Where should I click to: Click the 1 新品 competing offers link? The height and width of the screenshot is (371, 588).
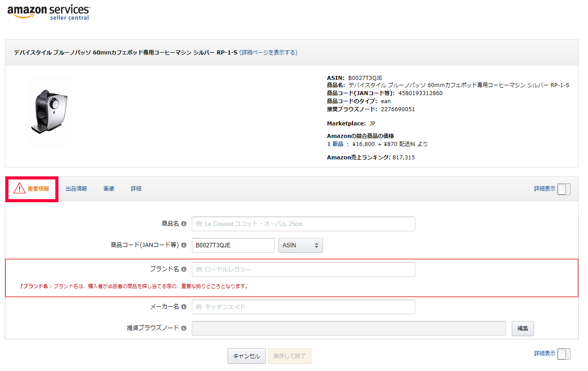[x=335, y=144]
